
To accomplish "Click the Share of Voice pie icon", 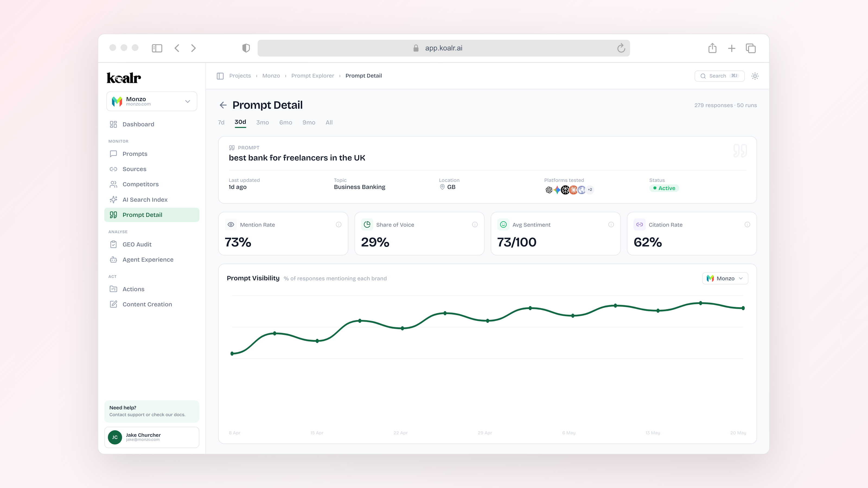I will (x=367, y=225).
